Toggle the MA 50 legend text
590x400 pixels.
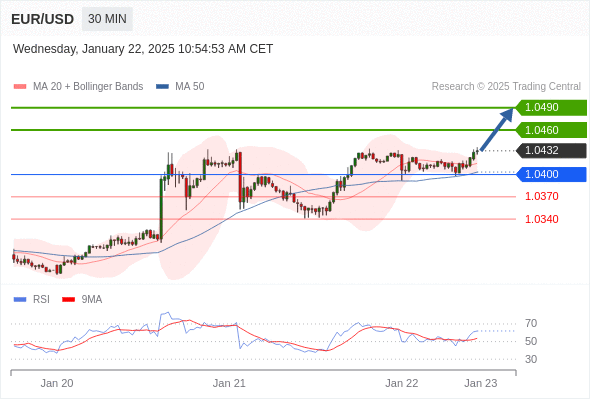tap(190, 87)
